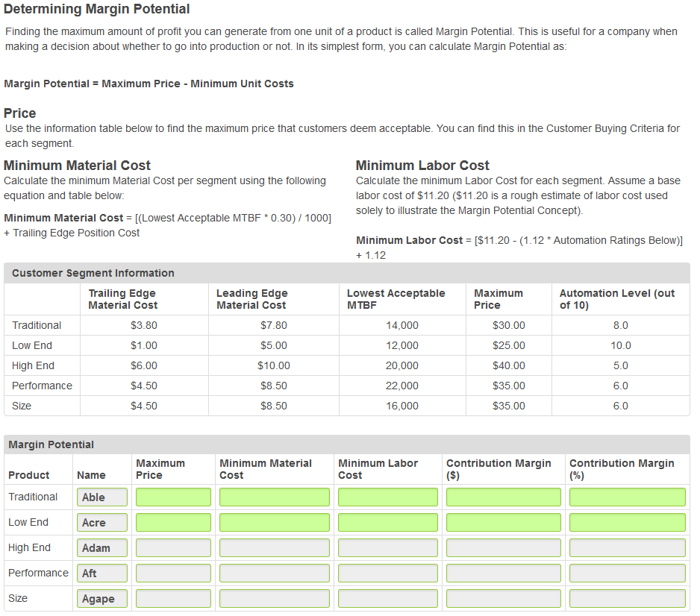Click the Maximum Price field for Size Agape

(x=173, y=599)
